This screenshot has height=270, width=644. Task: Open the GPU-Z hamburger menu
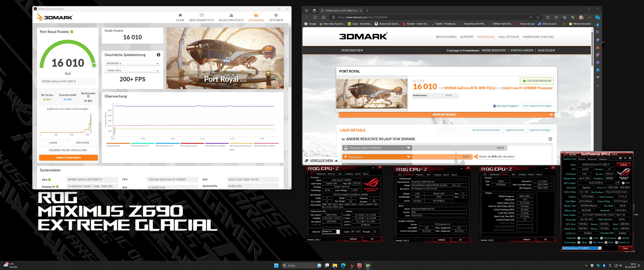pyautogui.click(x=630, y=158)
